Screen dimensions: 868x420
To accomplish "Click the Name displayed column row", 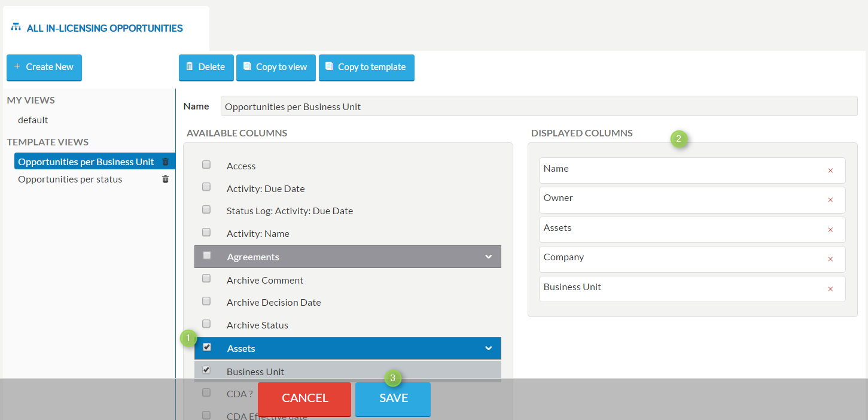I will pyautogui.click(x=692, y=171).
